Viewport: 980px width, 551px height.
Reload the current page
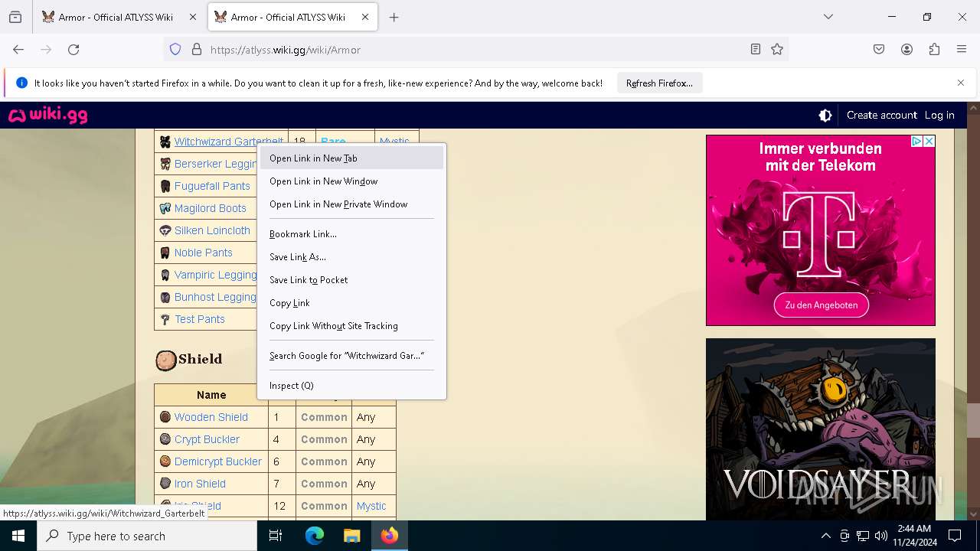(73, 50)
